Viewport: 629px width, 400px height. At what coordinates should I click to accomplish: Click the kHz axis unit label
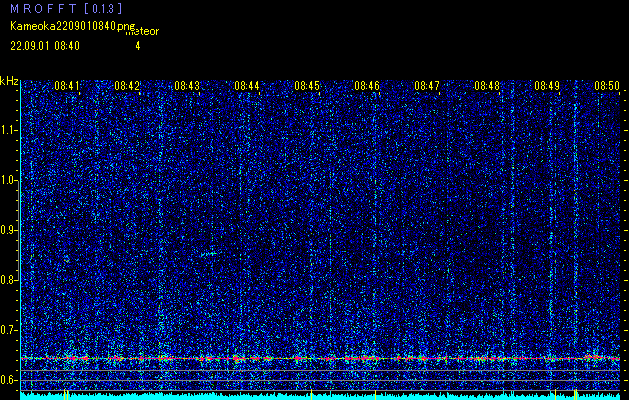(x=9, y=81)
